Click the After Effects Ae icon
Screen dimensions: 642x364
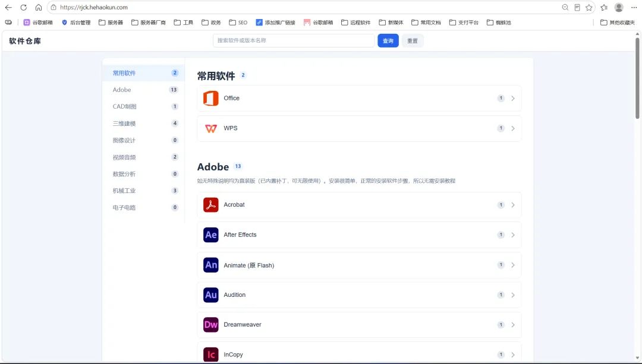(x=211, y=235)
